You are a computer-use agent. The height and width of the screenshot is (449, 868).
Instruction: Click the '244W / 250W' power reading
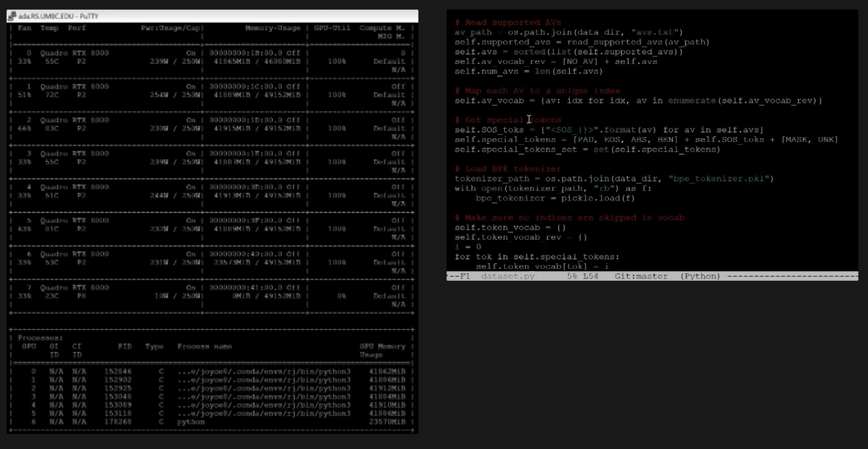point(175,195)
